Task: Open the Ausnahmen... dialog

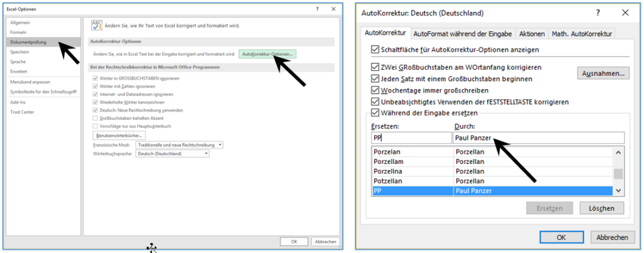Action: tap(603, 73)
